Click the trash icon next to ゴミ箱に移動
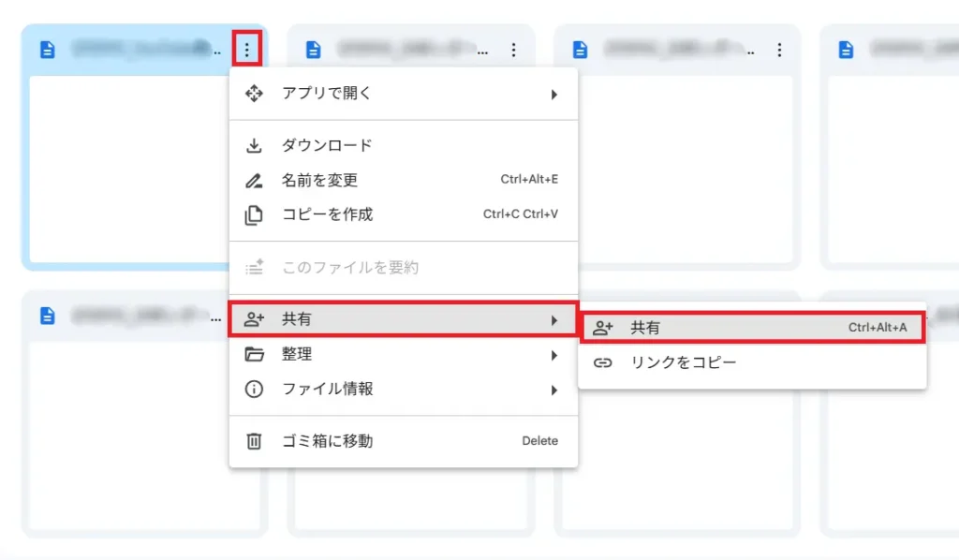The height and width of the screenshot is (560, 959). 253,440
